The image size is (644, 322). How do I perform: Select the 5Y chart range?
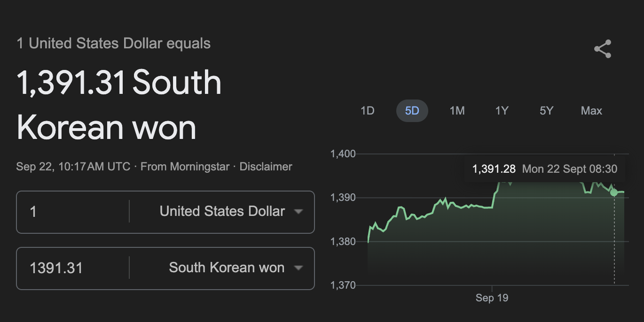pos(546,111)
